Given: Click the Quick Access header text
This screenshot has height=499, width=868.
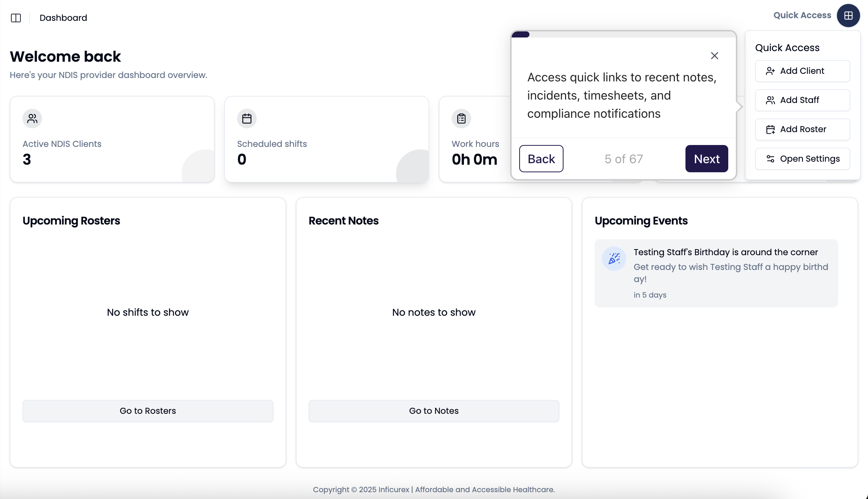Looking at the screenshot, I should click(x=802, y=16).
